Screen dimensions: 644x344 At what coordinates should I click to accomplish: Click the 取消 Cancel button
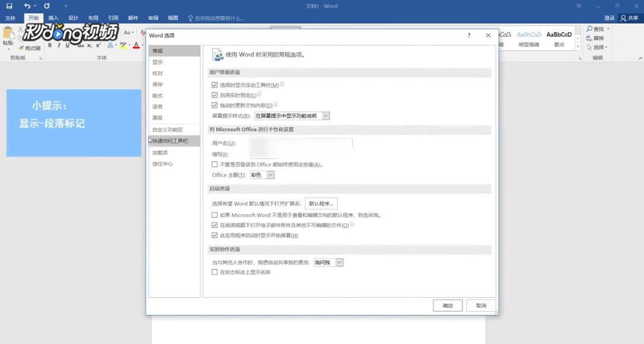click(x=481, y=305)
